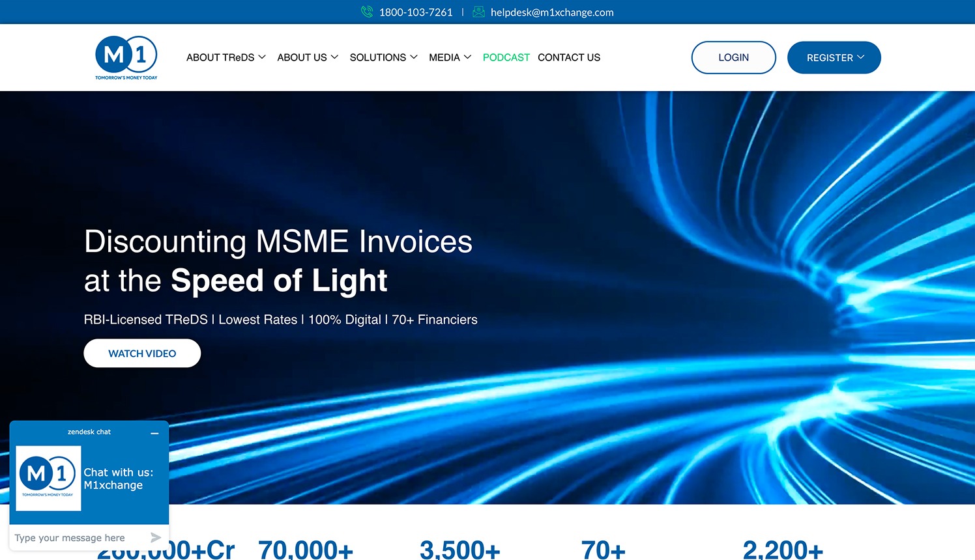Click the WATCH VIDEO button
This screenshot has width=975, height=560.
[142, 353]
